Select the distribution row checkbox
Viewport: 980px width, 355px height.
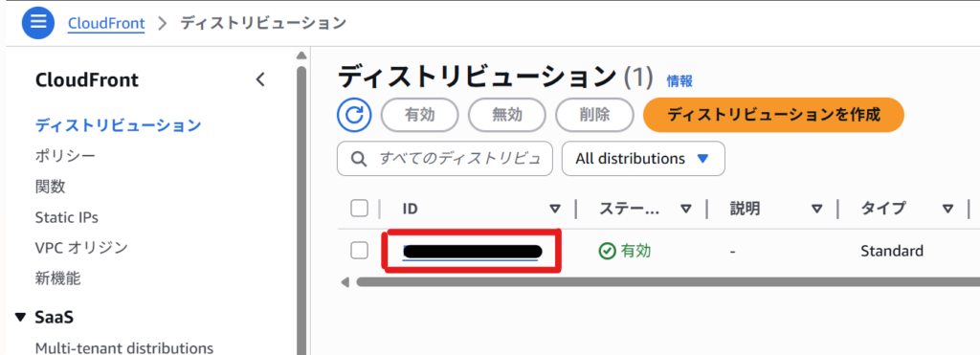pos(360,251)
